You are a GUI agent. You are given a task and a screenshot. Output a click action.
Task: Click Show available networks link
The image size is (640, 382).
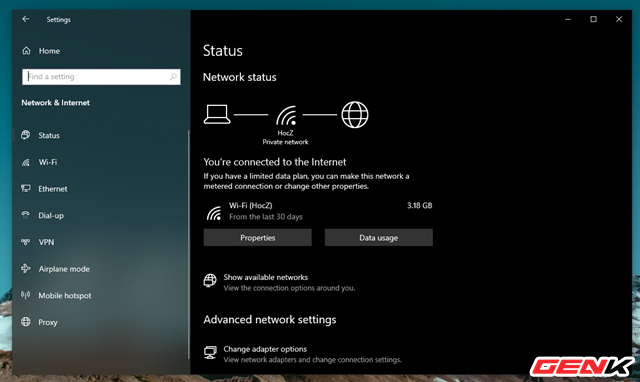click(x=266, y=277)
